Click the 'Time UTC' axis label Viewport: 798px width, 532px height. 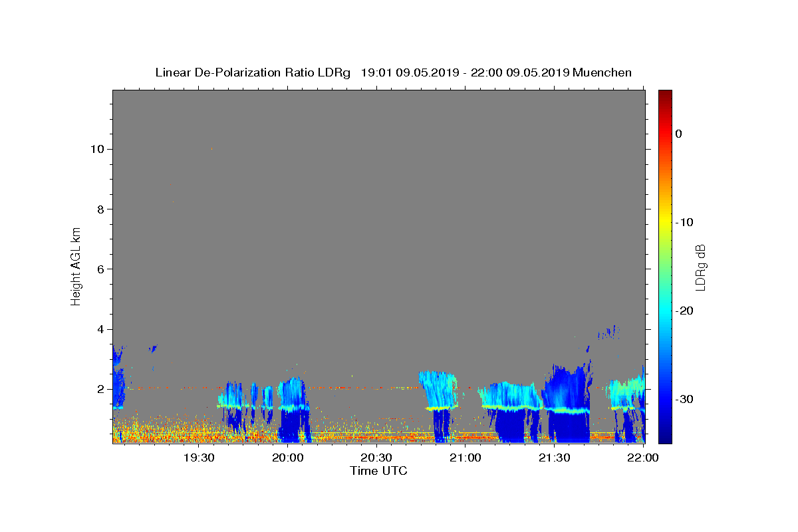[378, 471]
